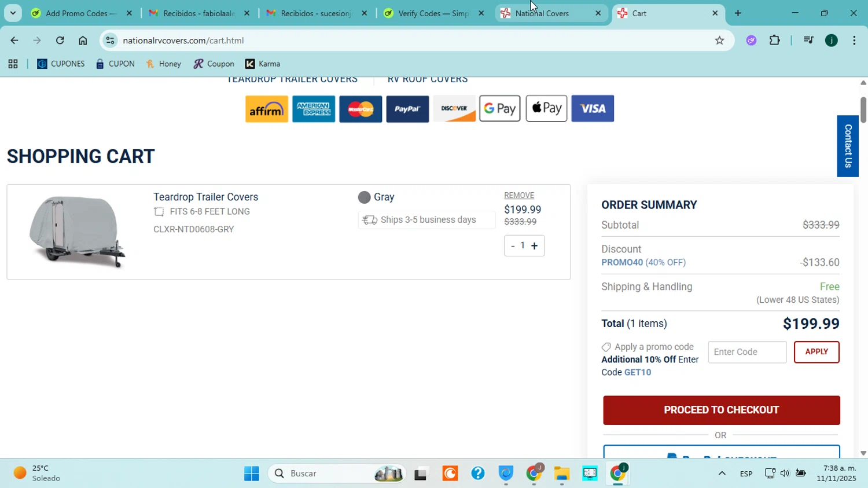The image size is (868, 488).
Task: Go back to the previous page
Action: coord(14,41)
